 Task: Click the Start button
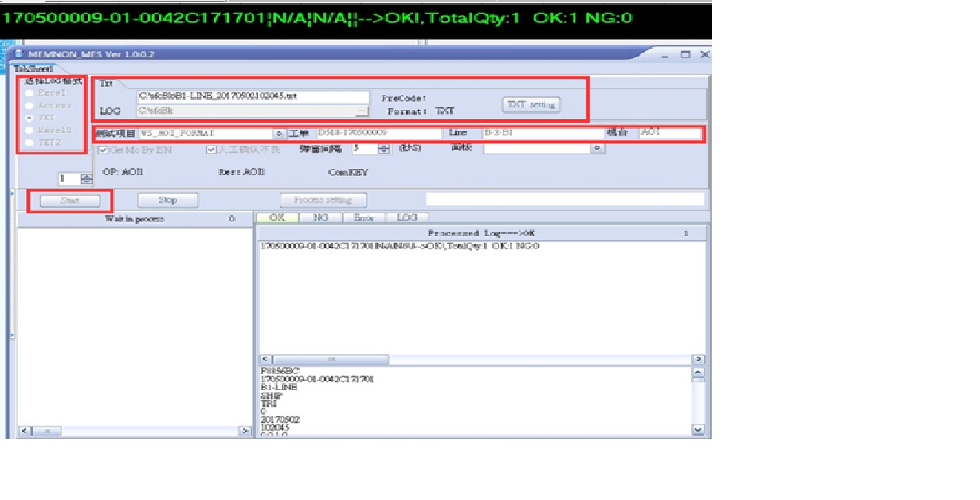70,201
